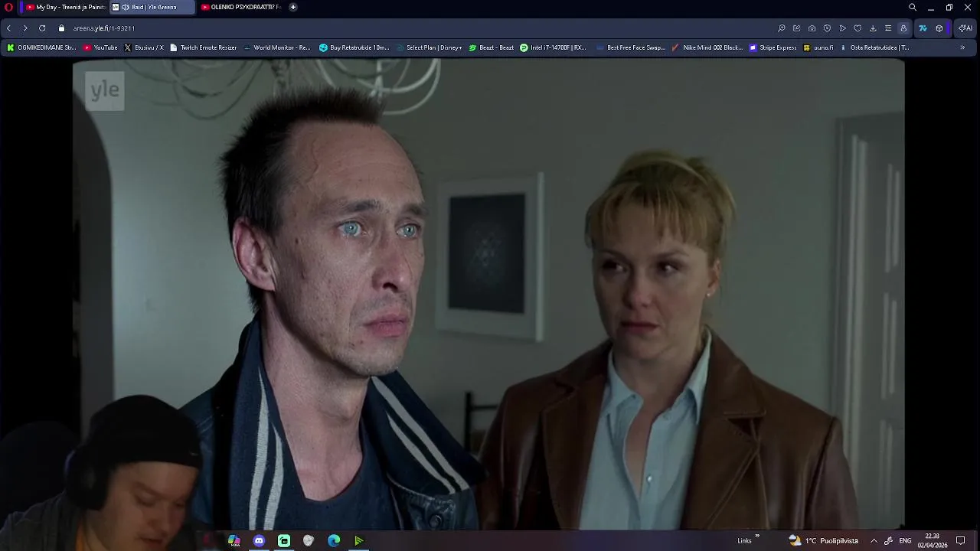The height and width of the screenshot is (551, 980).
Task: Open the uuno.fi bookmark
Action: [x=818, y=47]
